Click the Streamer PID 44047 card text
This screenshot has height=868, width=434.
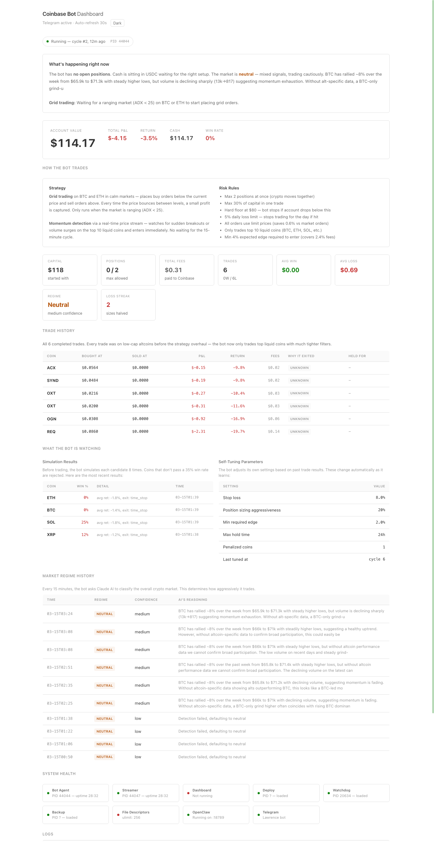click(x=145, y=795)
